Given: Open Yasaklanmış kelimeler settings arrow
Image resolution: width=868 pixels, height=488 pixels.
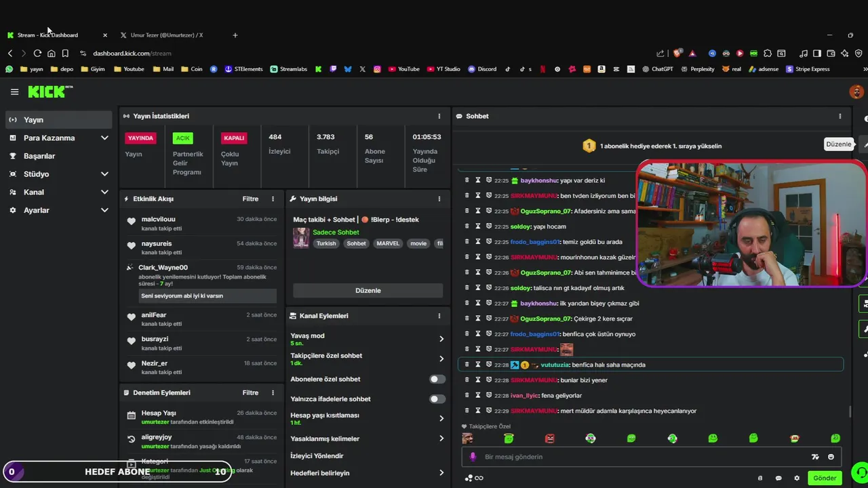Looking at the screenshot, I should [441, 439].
